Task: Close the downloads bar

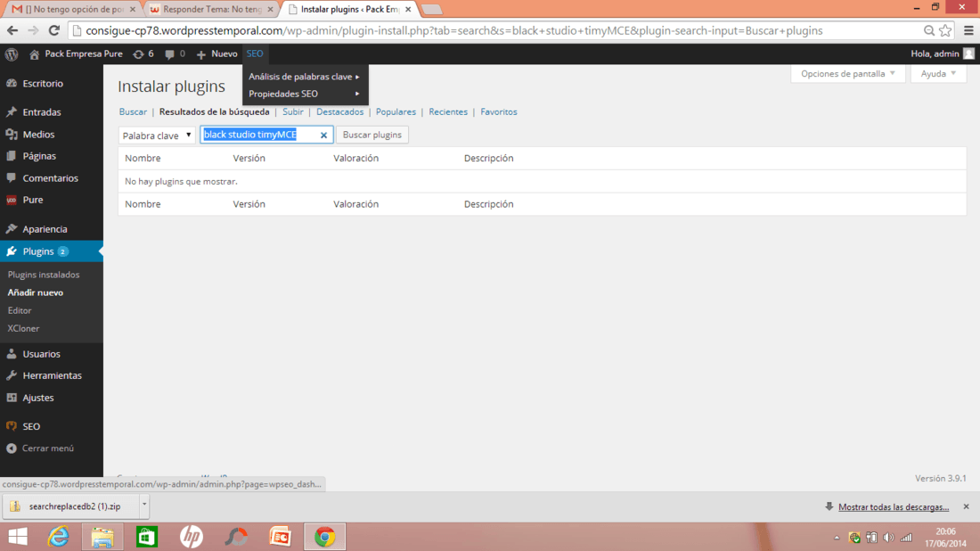Action: pos(967,506)
